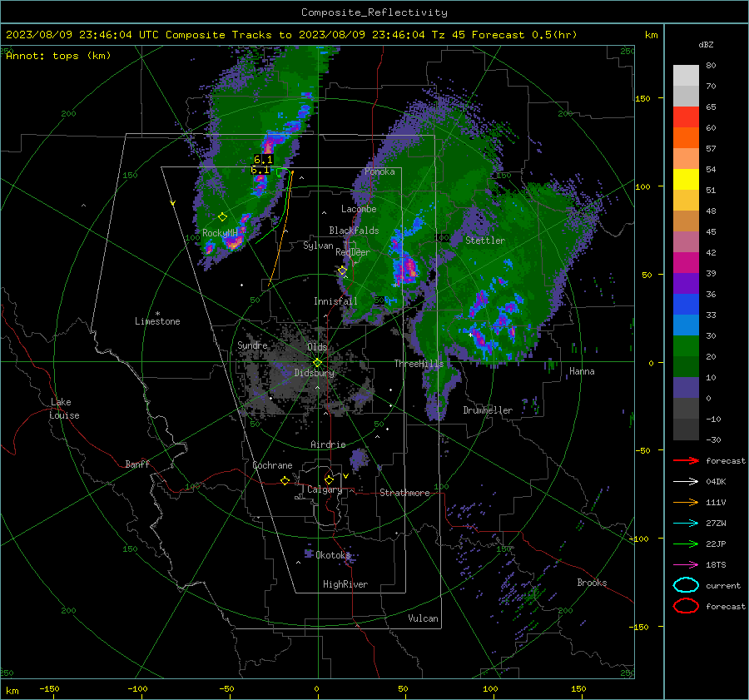
Task: Click the Brooks city label
Action: coord(592,583)
